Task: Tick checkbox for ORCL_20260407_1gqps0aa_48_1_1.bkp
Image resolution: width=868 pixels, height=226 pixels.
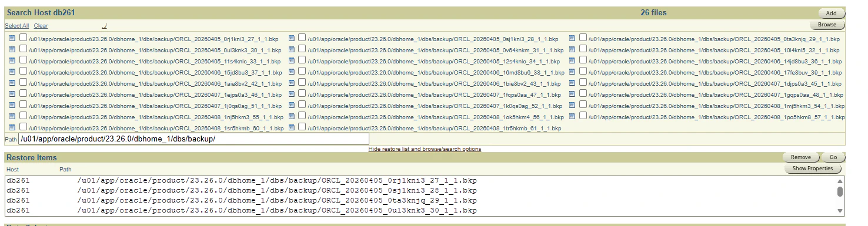Action: tap(583, 93)
